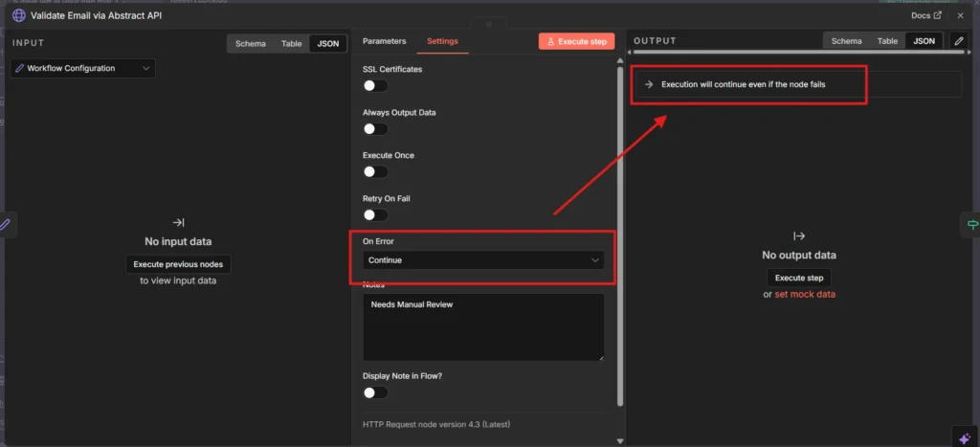980x447 pixels.
Task: Open the AI sparkle assistant icon
Action: (x=965, y=438)
